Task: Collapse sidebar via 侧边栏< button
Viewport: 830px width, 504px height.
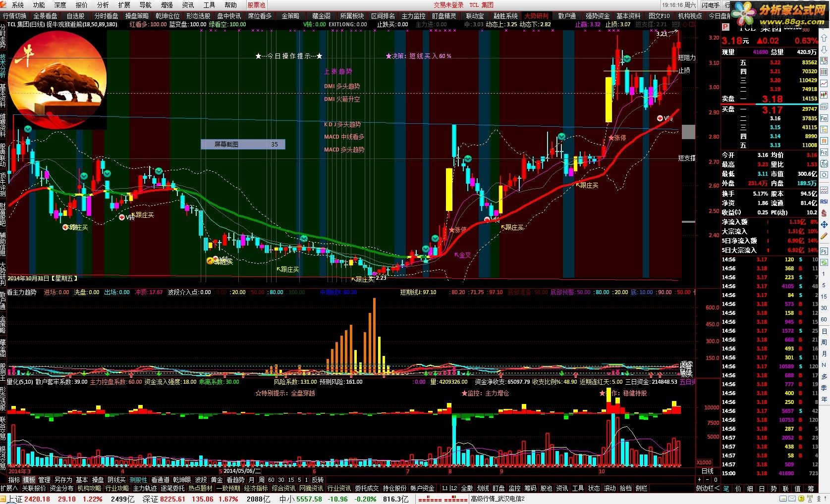Action: 707,488
